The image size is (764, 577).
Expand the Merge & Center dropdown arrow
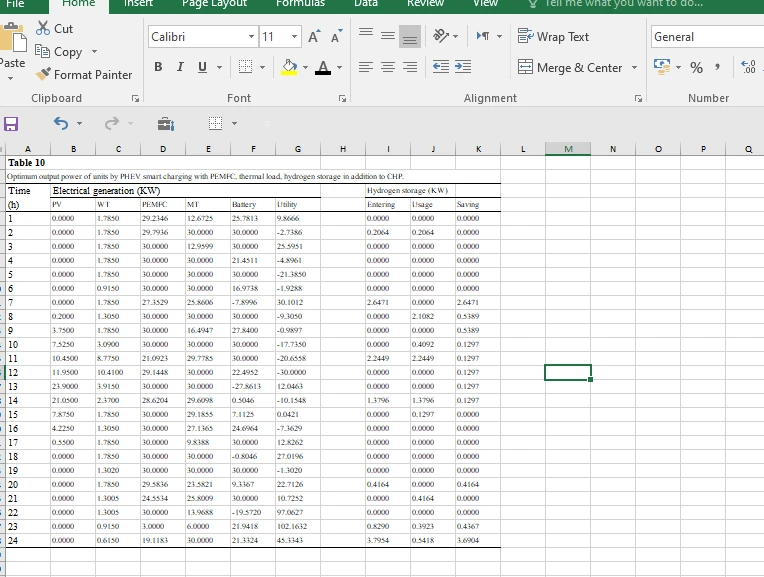point(634,68)
